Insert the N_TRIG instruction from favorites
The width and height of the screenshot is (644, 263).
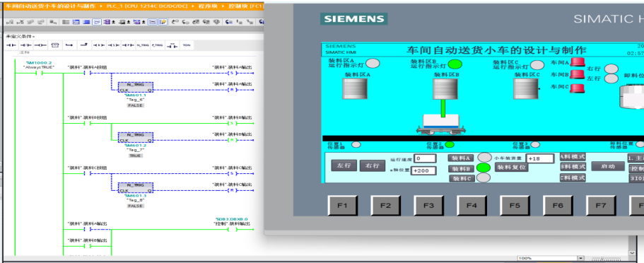click(x=143, y=45)
